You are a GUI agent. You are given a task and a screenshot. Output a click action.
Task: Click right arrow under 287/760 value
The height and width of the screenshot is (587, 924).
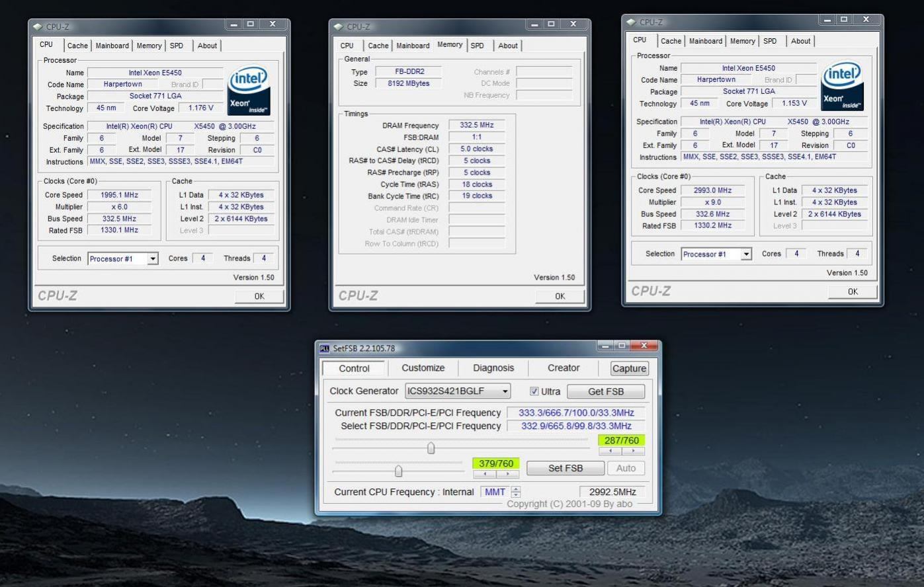[x=633, y=451]
